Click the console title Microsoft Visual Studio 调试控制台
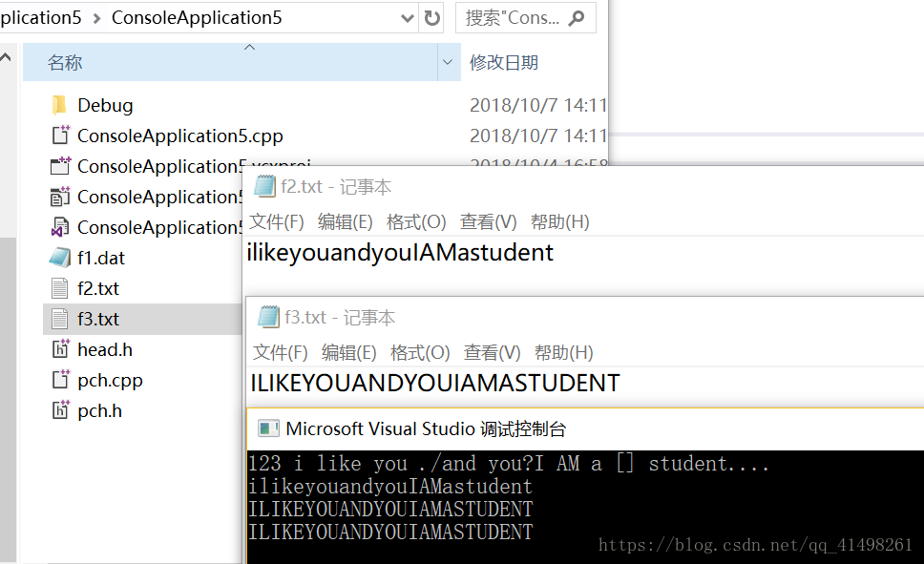The image size is (924, 564). [x=426, y=428]
